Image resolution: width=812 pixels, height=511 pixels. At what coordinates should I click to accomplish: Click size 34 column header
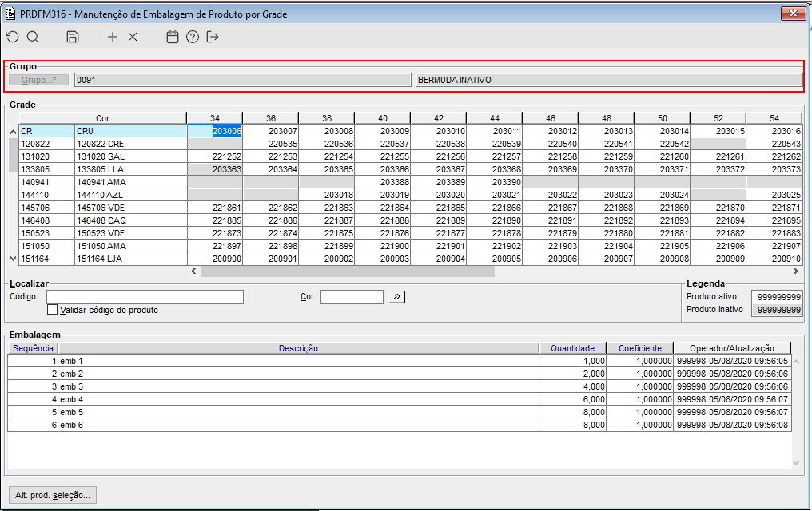pos(215,118)
